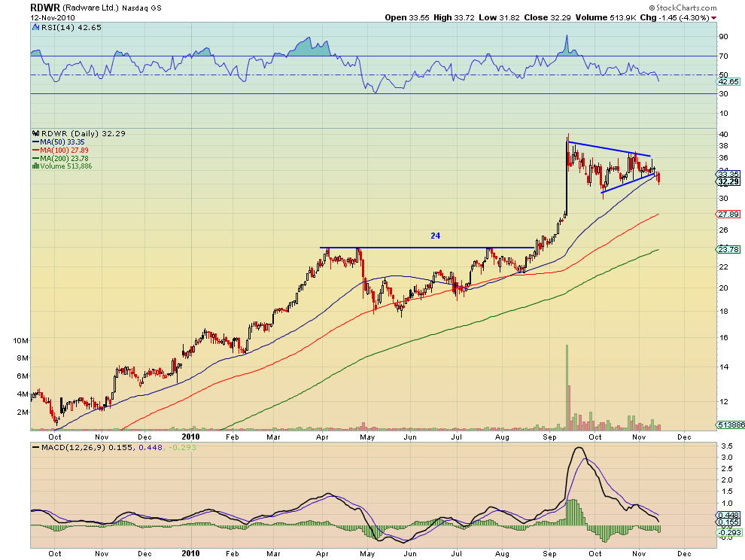The width and height of the screenshot is (745, 560).
Task: Click the 'Close 32.29' header value
Action: click(x=547, y=17)
